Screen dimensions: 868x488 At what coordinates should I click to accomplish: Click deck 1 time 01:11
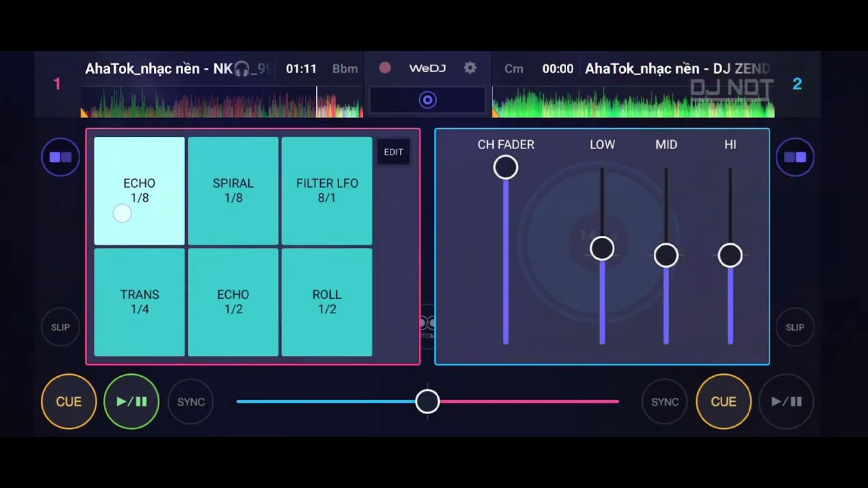301,68
